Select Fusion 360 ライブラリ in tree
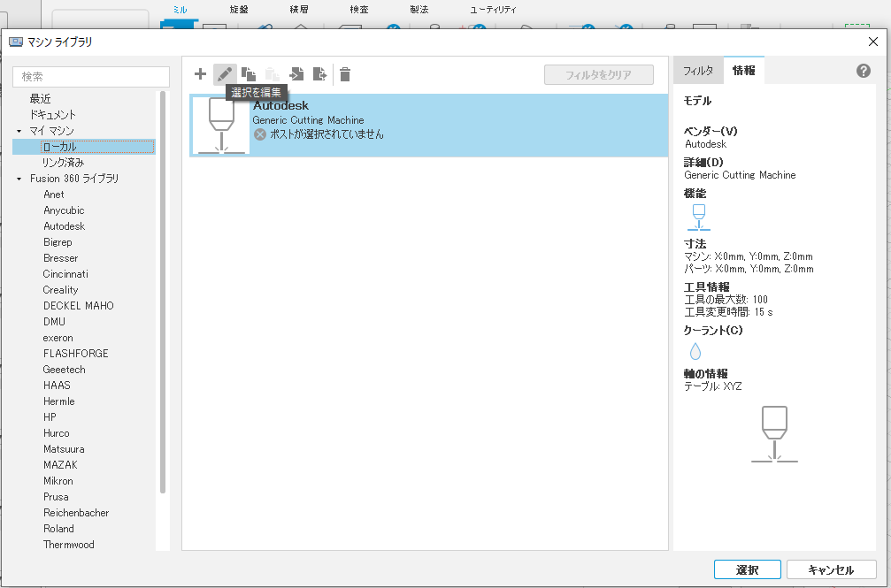The image size is (891, 588). pos(74,179)
